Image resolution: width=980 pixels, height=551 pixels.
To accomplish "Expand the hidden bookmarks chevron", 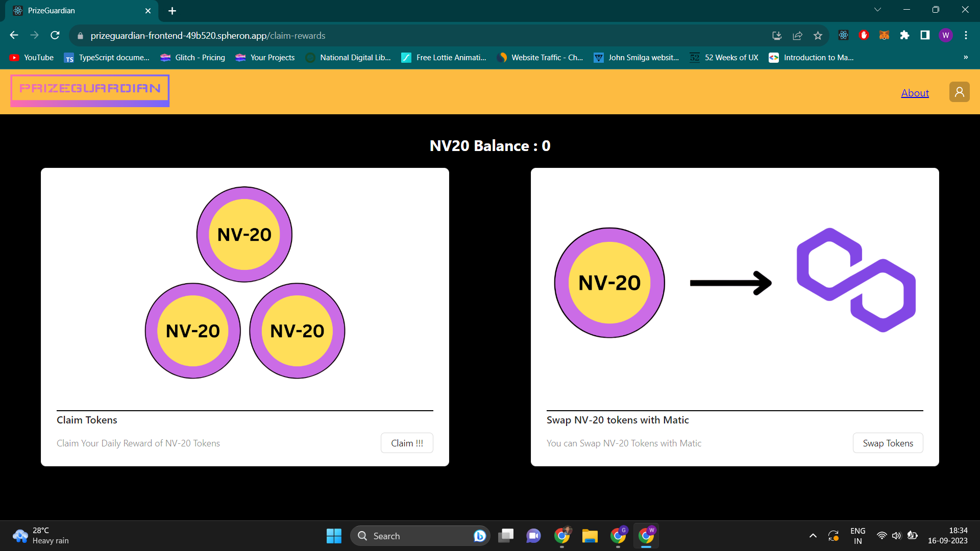I will click(x=965, y=58).
